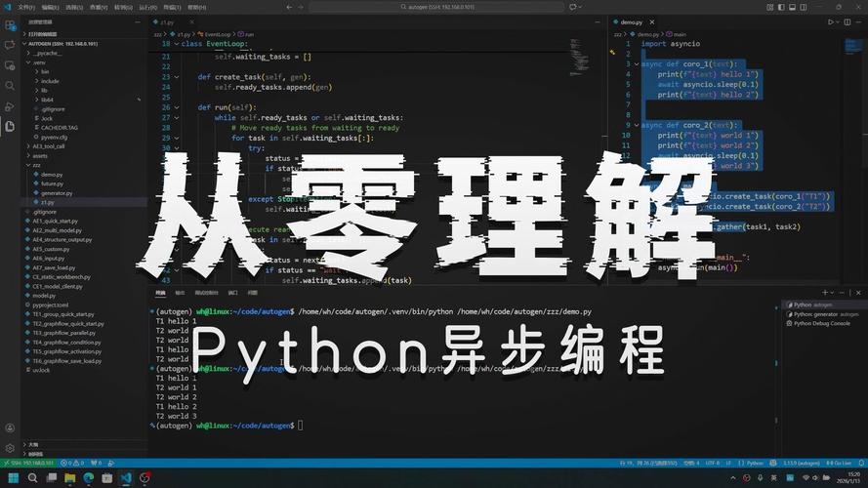Open pyproject.toml in the explorer
The width and height of the screenshot is (868, 488).
click(51, 305)
